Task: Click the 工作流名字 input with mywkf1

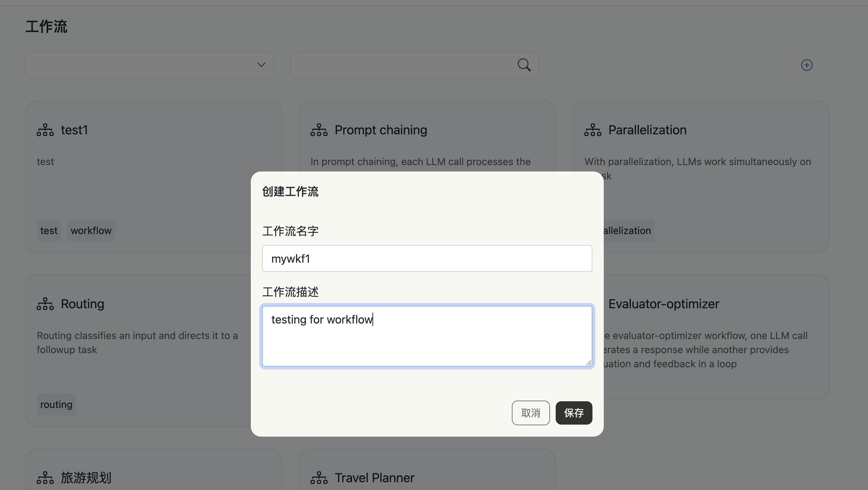Action: 427,258
